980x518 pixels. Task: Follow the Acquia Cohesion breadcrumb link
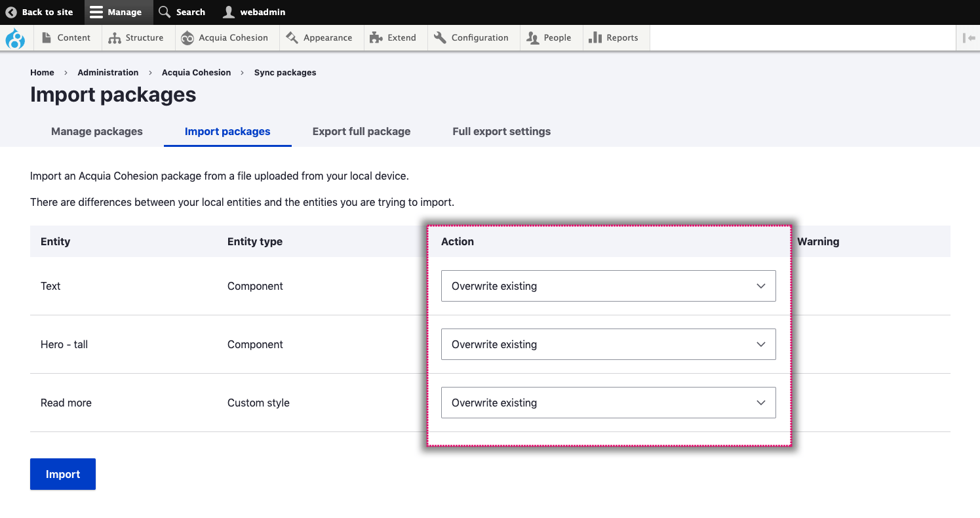pyautogui.click(x=196, y=73)
